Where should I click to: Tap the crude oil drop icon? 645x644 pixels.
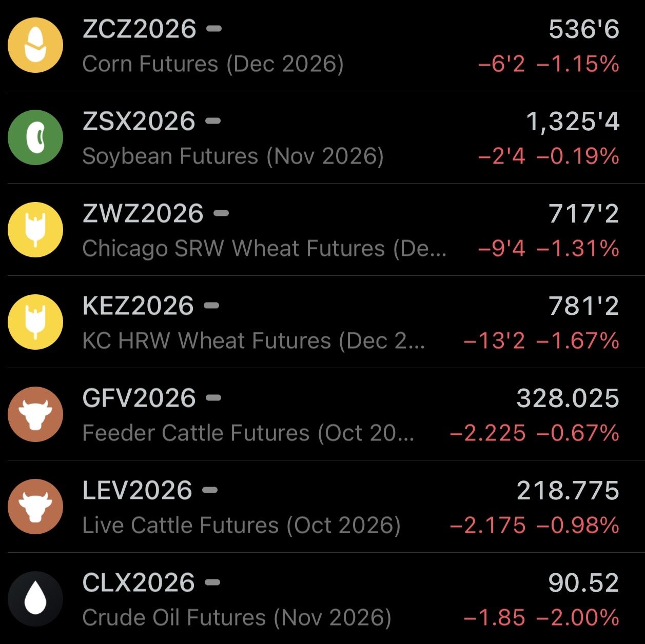(35, 599)
